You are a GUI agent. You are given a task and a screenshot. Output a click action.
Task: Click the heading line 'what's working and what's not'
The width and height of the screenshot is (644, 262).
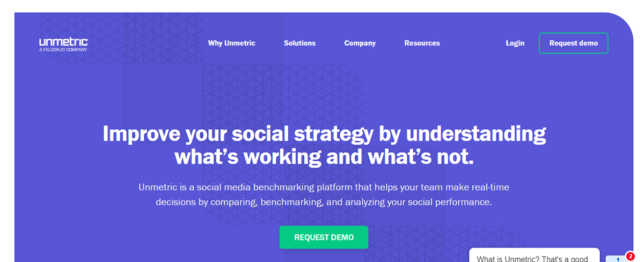(324, 156)
